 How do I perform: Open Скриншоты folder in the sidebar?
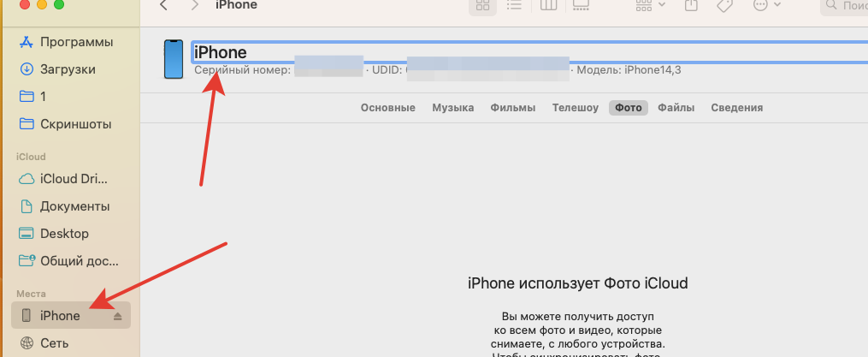[x=66, y=123]
